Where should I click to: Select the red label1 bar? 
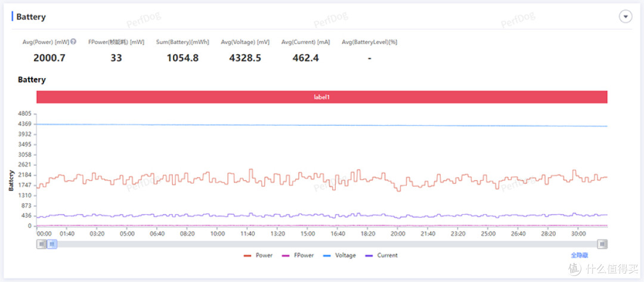321,97
